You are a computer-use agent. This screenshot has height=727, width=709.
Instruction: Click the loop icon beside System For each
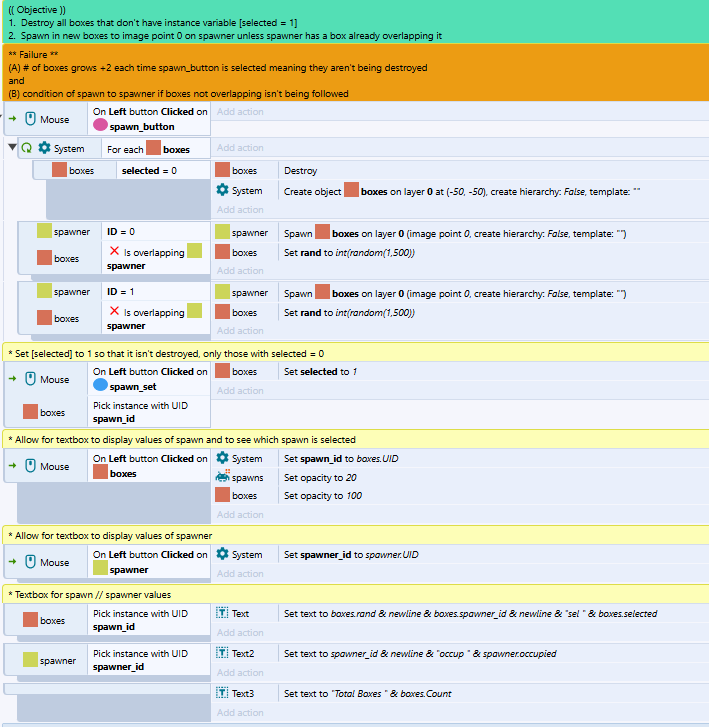[27, 148]
